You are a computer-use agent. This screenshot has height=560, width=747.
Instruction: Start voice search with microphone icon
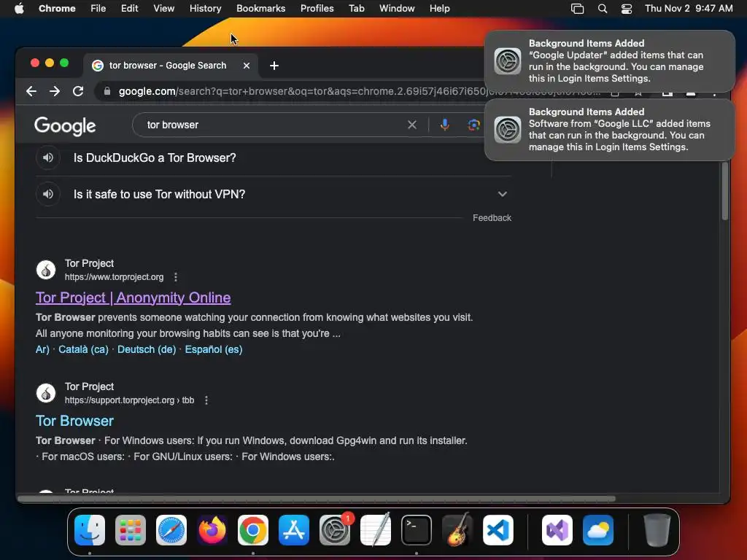point(444,125)
